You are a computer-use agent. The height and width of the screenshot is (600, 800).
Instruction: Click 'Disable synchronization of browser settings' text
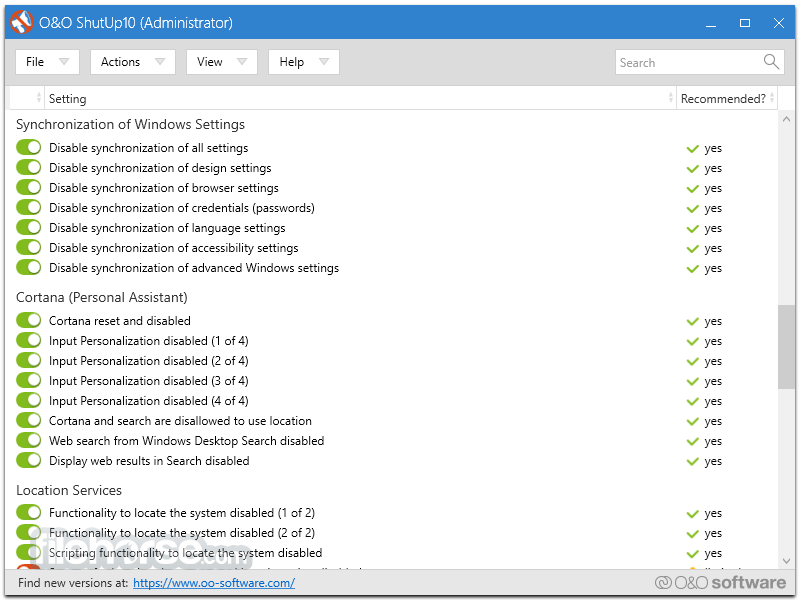pyautogui.click(x=164, y=188)
